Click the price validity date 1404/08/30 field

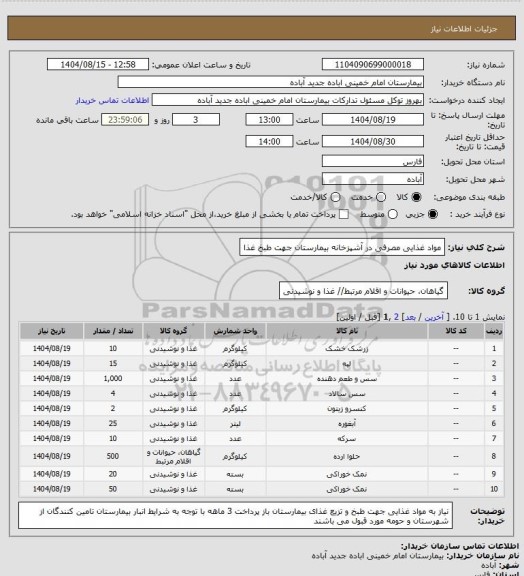(x=373, y=141)
